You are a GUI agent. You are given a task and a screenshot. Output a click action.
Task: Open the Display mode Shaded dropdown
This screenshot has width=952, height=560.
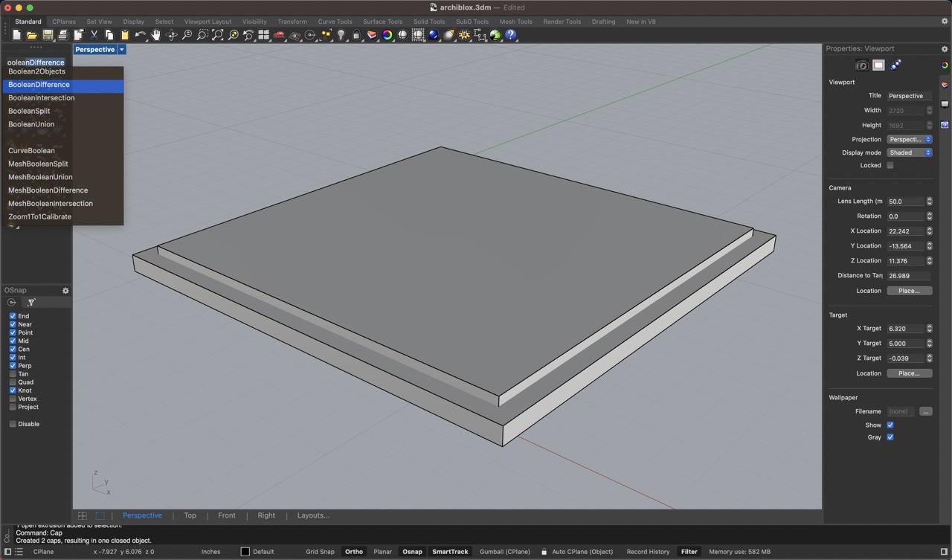pos(909,152)
